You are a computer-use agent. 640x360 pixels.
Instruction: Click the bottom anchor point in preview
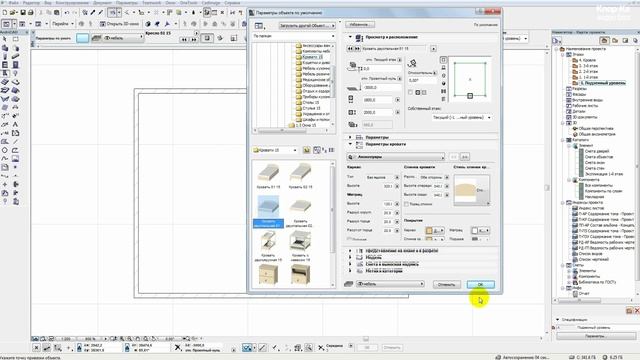coord(470,96)
